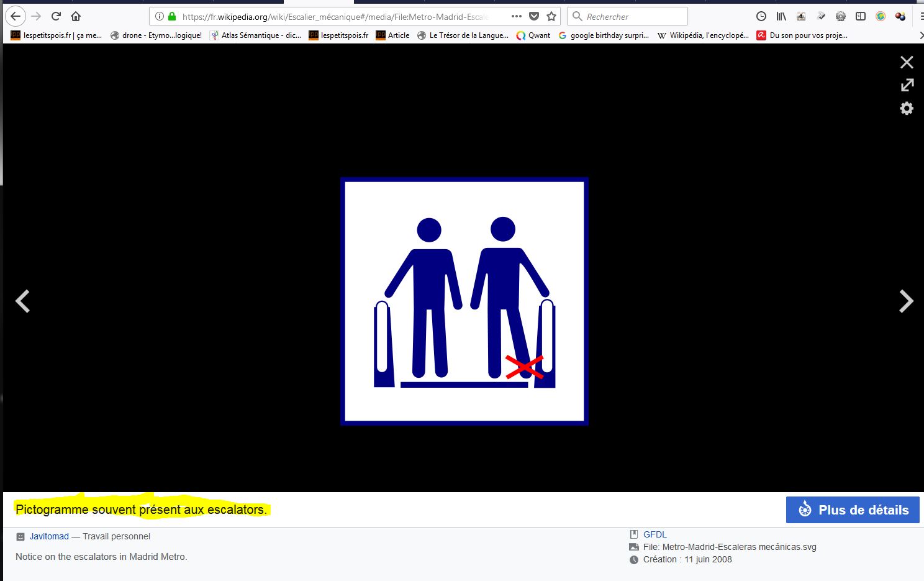Open the Qwant bookmark
Image resolution: width=924 pixels, height=581 pixels.
pyautogui.click(x=533, y=35)
